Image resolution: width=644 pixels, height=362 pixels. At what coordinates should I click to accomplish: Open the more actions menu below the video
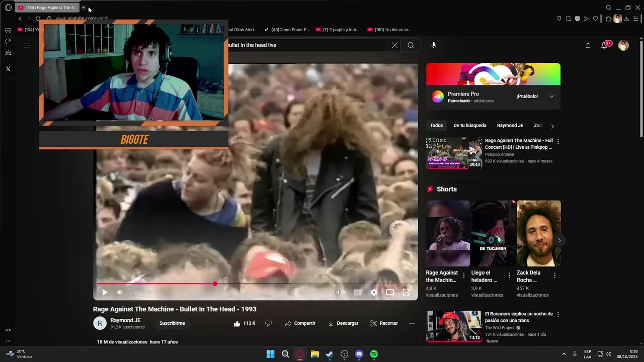[412, 323]
